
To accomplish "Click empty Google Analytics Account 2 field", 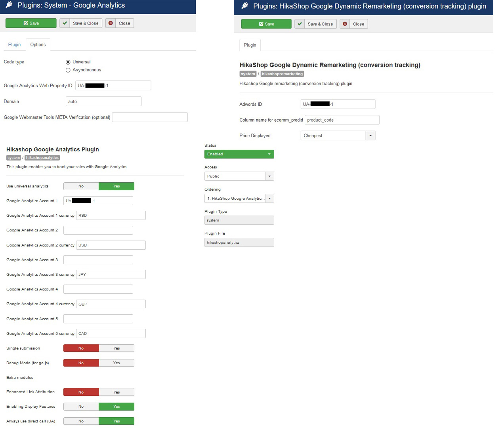I will click(x=98, y=230).
